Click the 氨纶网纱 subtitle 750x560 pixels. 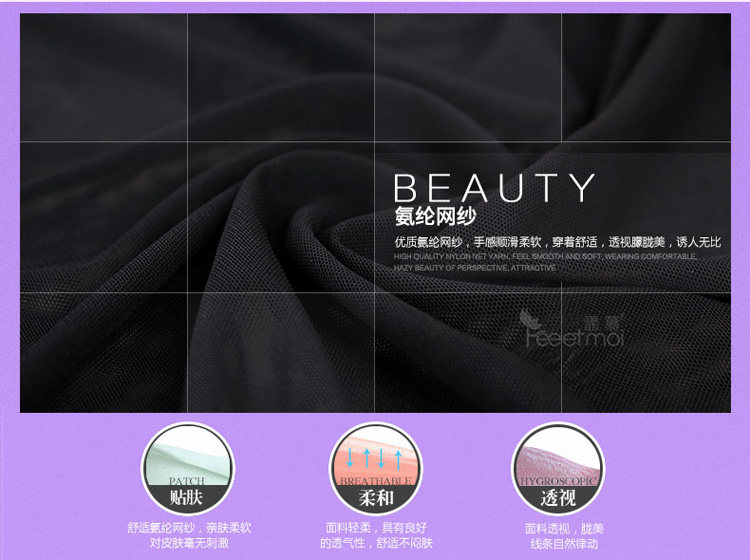436,217
